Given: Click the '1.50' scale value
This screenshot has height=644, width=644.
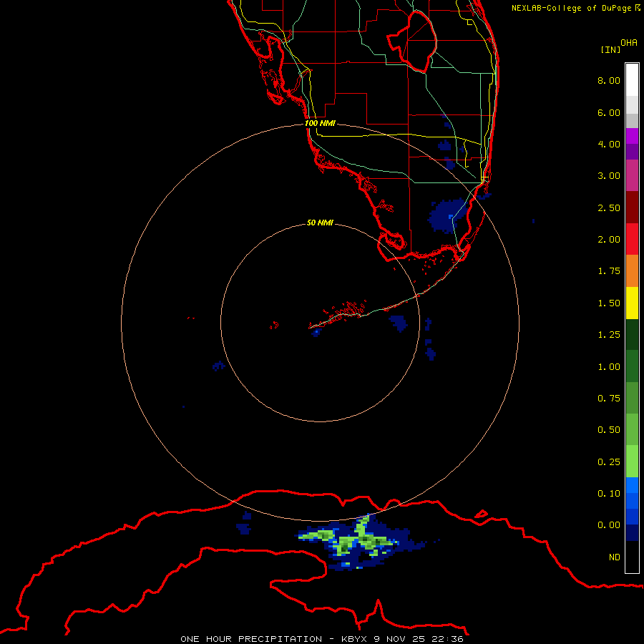Looking at the screenshot, I should click(x=609, y=303).
